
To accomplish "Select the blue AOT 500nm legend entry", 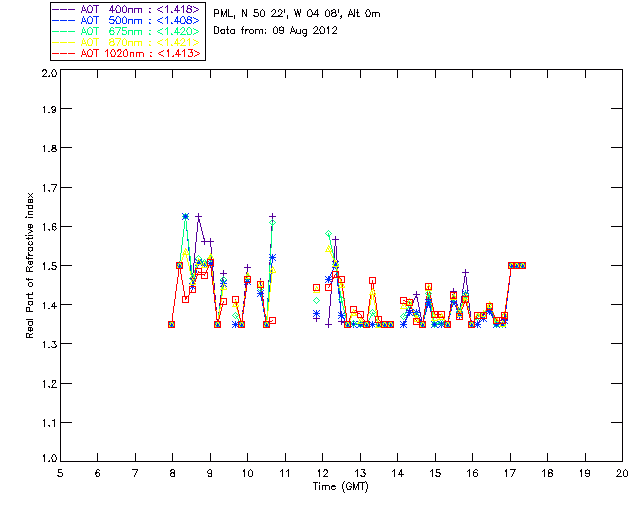I will click(x=127, y=20).
